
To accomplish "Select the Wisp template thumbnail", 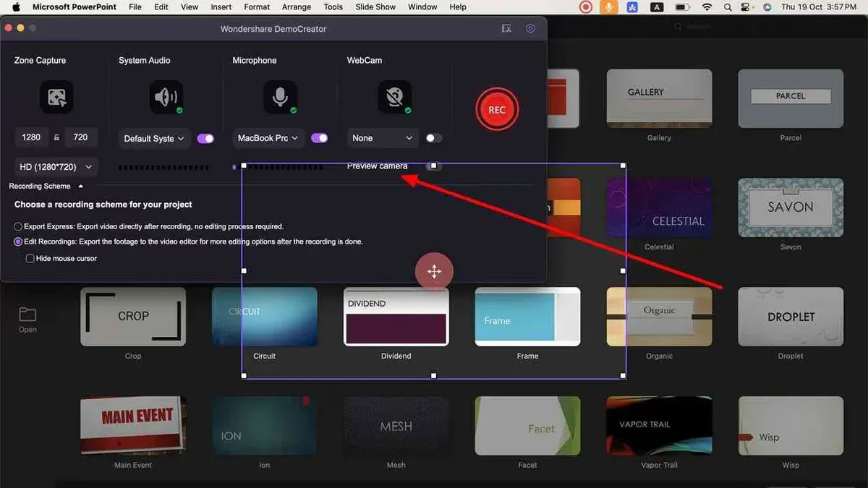I will (791, 426).
